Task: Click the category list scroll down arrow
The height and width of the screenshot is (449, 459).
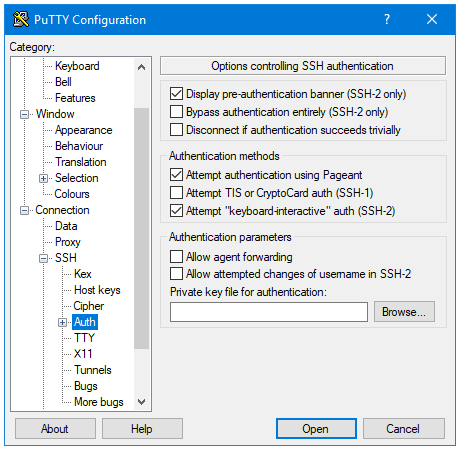Action: (141, 402)
